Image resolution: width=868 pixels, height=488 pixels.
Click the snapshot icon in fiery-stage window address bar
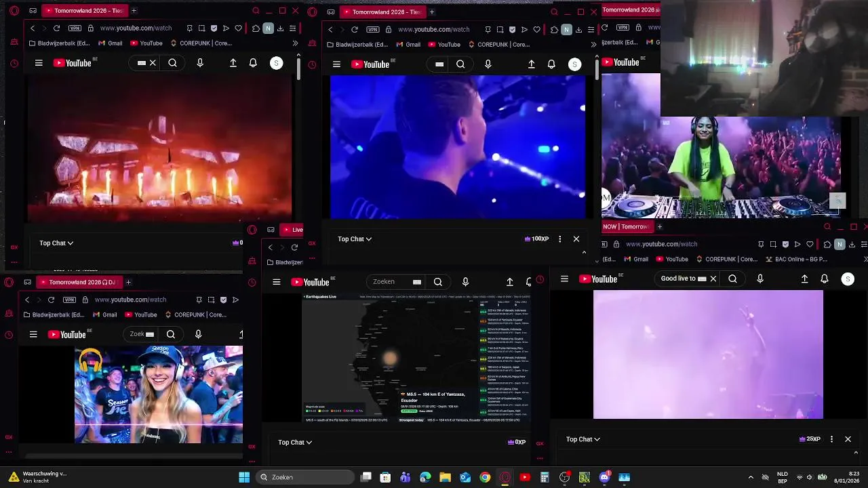click(x=201, y=28)
